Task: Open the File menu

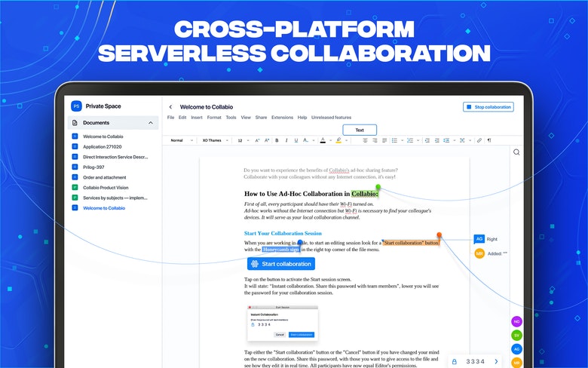Action: [x=170, y=118]
